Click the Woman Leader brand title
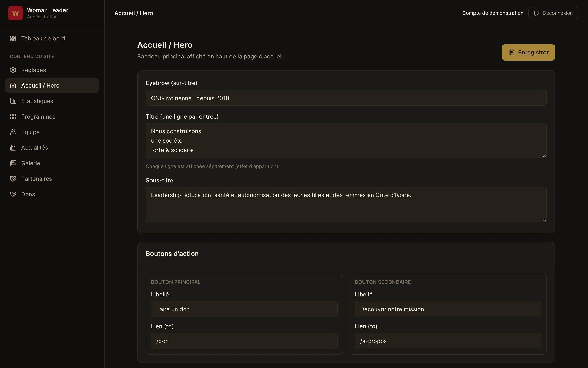Image resolution: width=588 pixels, height=368 pixels. tap(48, 10)
